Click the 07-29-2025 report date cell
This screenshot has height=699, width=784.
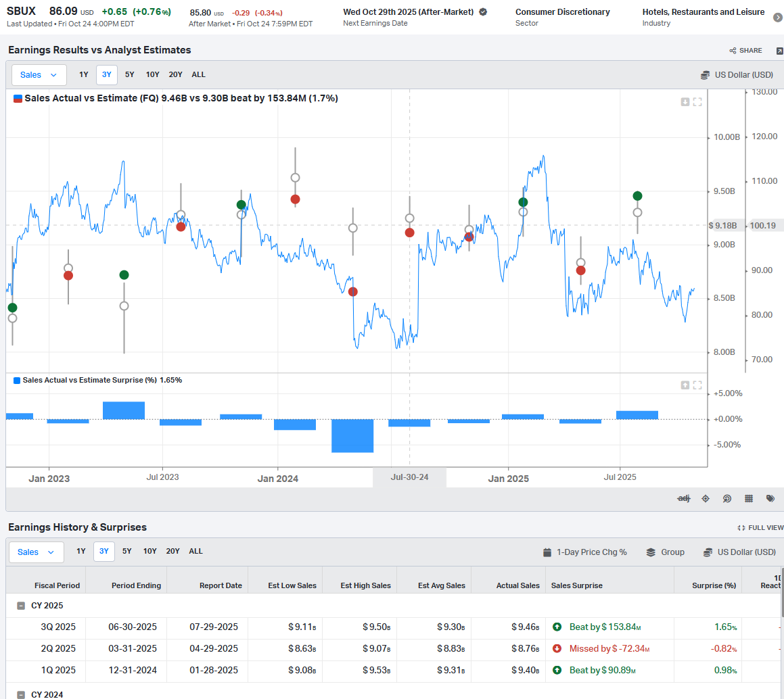[x=214, y=627]
